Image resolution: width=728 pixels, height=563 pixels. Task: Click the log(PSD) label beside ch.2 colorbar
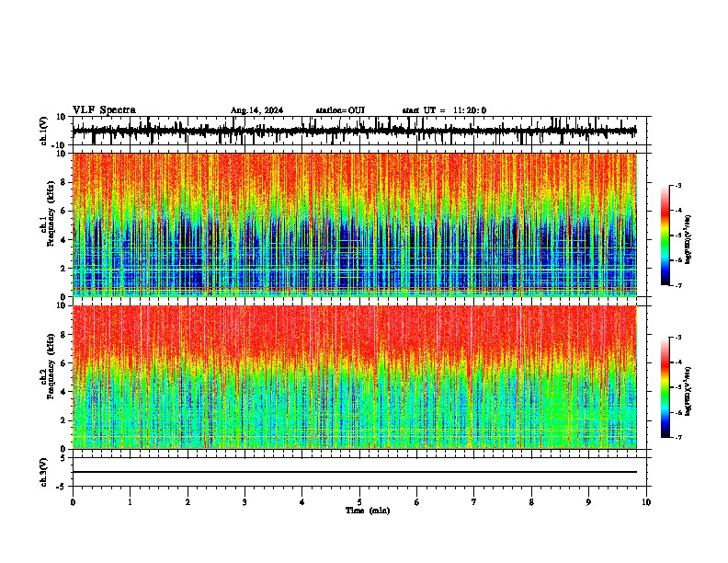(x=688, y=391)
